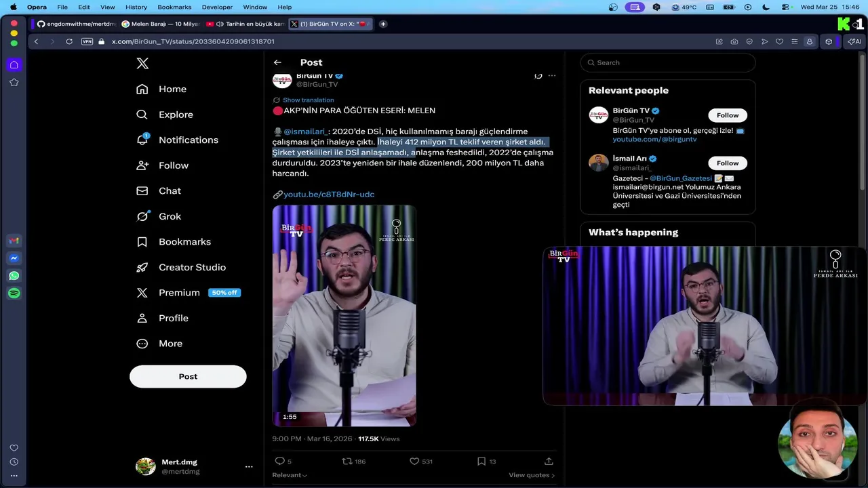Open the Easy Setup sliders icon
This screenshot has height=488, width=868.
point(794,41)
